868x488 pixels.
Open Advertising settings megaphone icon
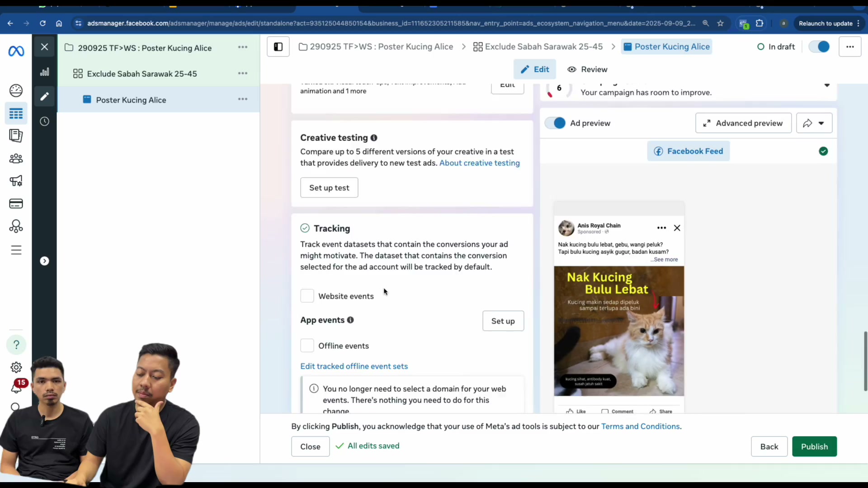pos(16,181)
